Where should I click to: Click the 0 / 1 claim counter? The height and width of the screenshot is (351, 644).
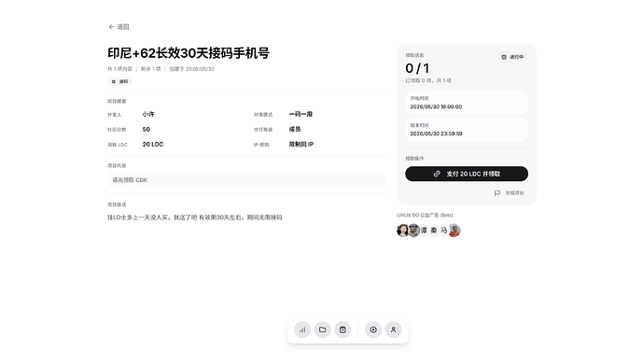(417, 68)
